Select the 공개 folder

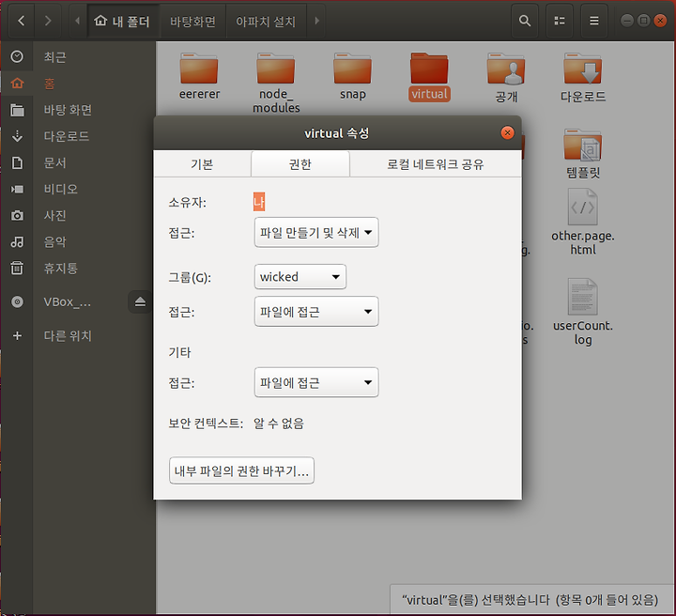(506, 78)
